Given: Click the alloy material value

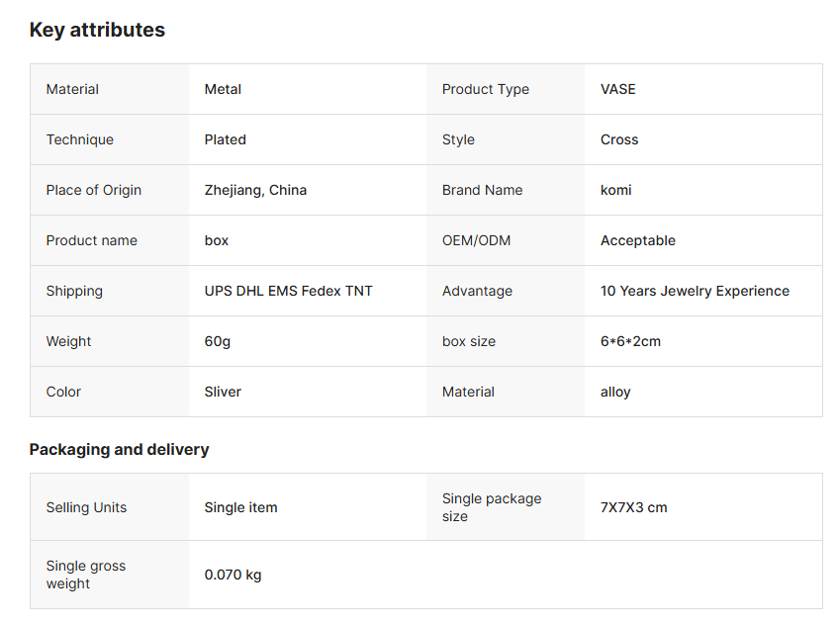Looking at the screenshot, I should point(615,392).
